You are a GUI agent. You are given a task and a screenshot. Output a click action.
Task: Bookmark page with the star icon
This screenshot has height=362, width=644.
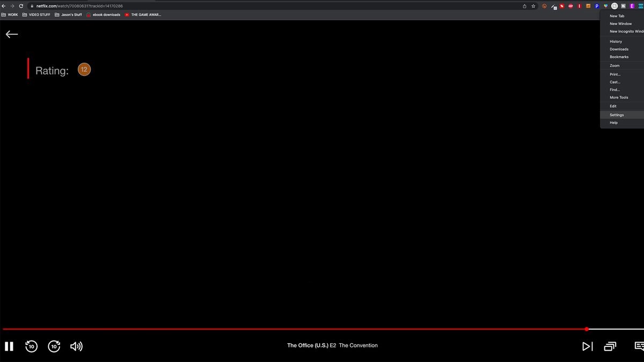tap(533, 6)
